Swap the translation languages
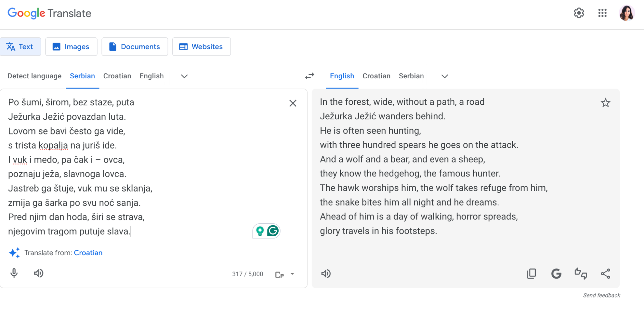644x312 pixels. pyautogui.click(x=309, y=76)
